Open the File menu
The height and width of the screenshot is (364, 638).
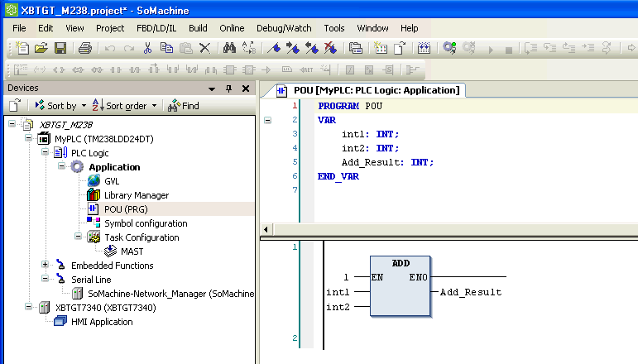click(19, 28)
